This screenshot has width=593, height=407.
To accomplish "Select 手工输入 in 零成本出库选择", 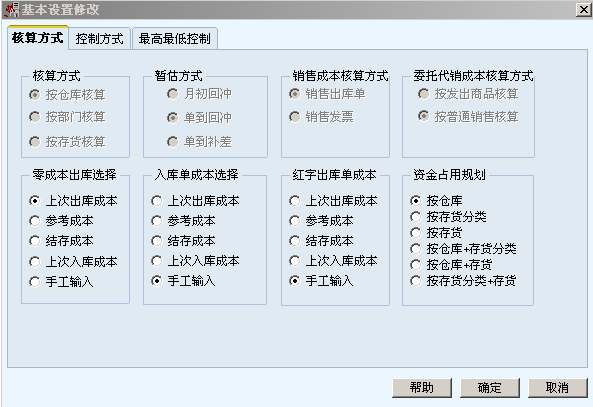I will (62, 281).
